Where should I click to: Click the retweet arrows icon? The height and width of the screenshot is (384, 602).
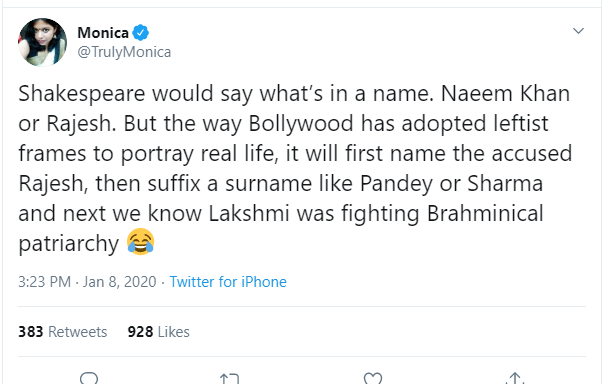coord(229,379)
